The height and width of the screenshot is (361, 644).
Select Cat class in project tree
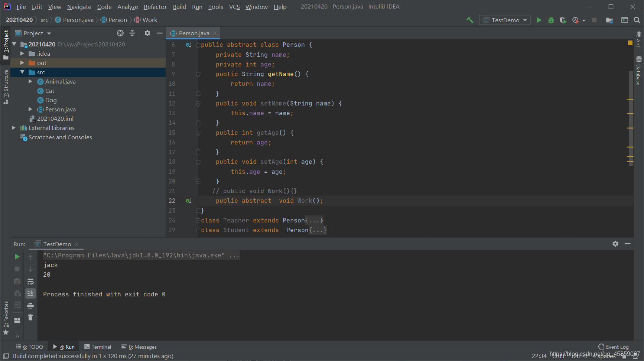(50, 91)
